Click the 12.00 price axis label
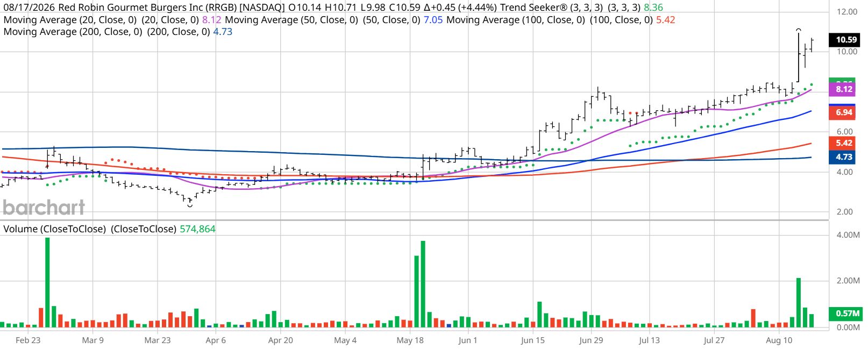 [847, 12]
